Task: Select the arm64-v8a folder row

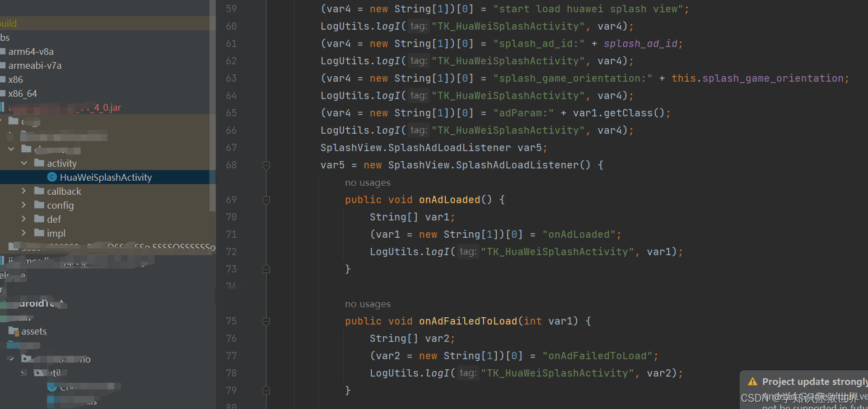Action: [x=108, y=51]
